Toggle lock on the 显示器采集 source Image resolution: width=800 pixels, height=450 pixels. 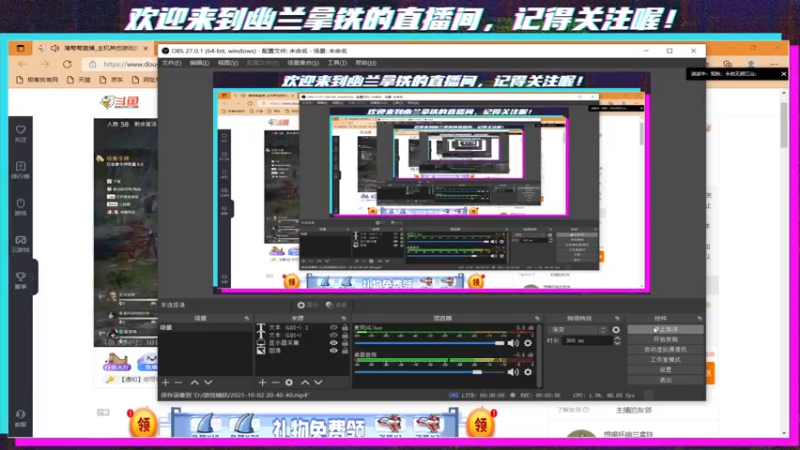[x=345, y=343]
